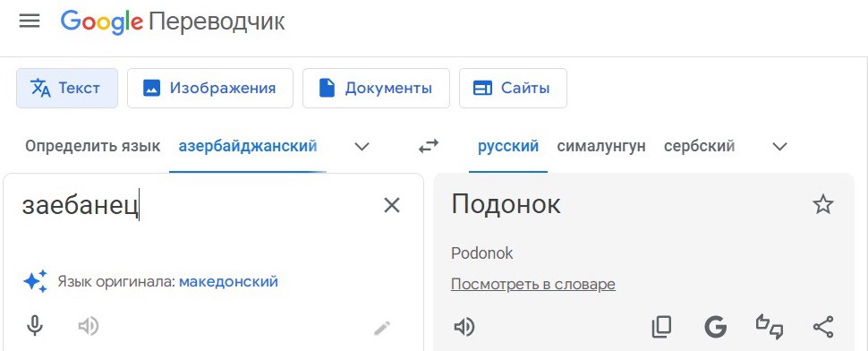Copy the translation to clipboard

pyautogui.click(x=661, y=327)
